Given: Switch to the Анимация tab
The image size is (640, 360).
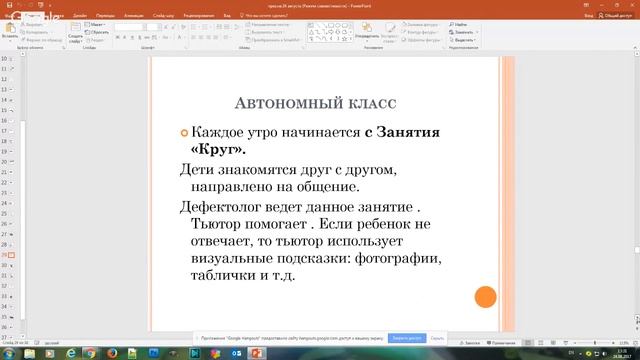Looking at the screenshot, I should point(133,16).
